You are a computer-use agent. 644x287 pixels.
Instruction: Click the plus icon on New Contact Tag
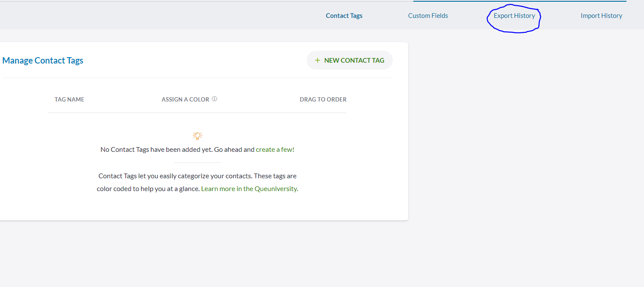pos(317,61)
